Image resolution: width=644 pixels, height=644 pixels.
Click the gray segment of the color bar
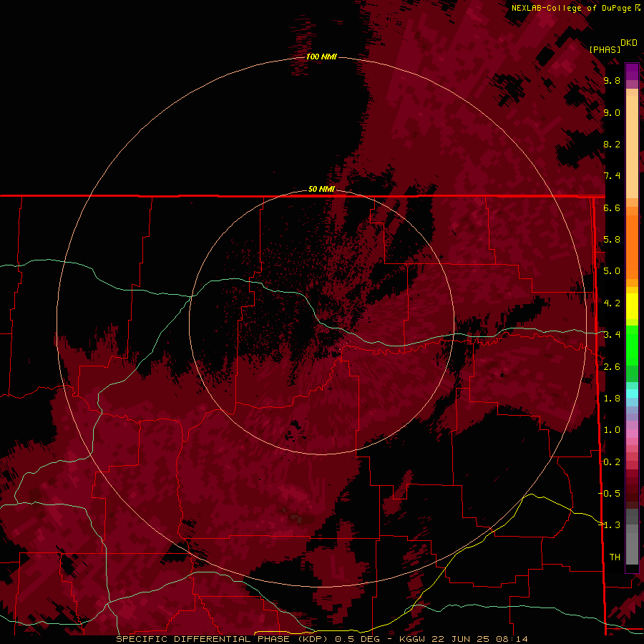(632, 536)
